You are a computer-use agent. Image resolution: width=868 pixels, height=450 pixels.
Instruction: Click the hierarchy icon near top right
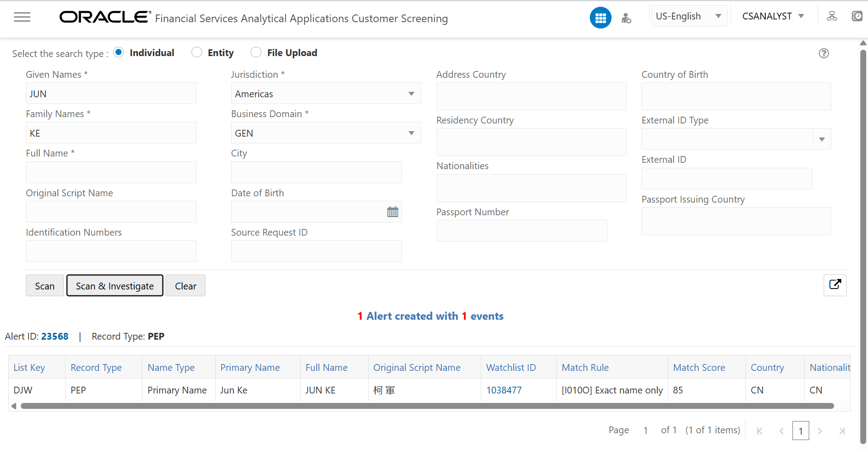coord(832,16)
